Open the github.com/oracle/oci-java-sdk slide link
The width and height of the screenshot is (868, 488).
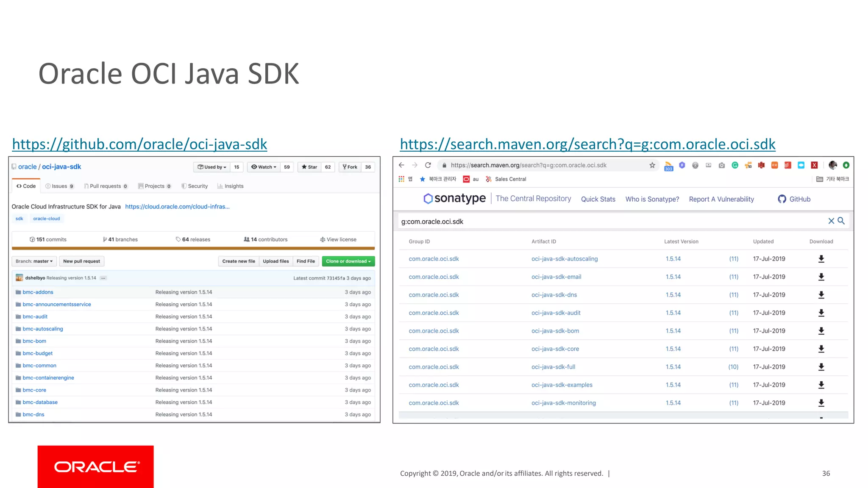coord(139,144)
